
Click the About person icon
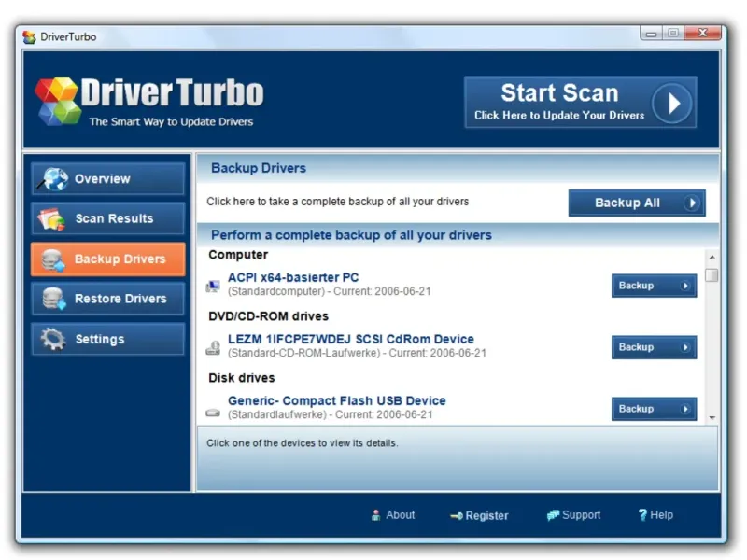[x=375, y=515]
